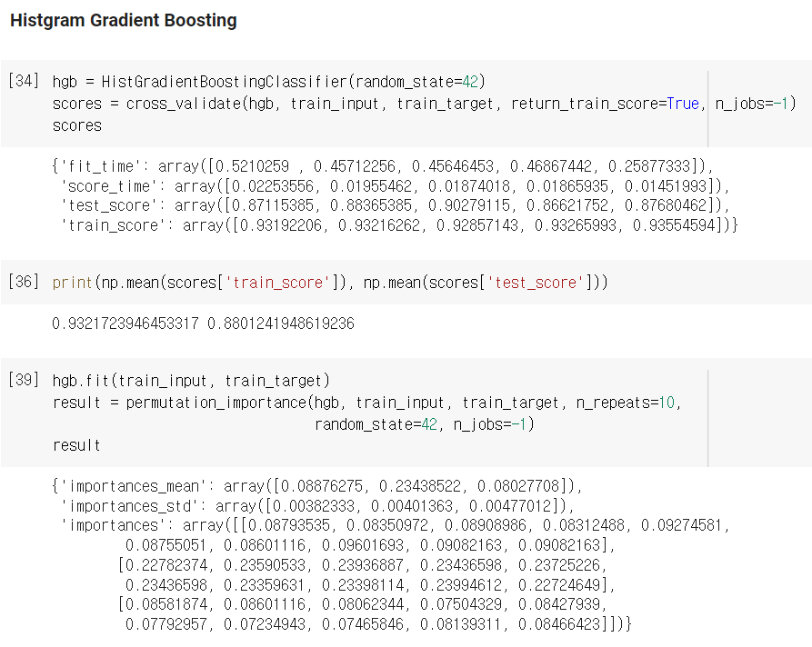Run cell with execution count [34]

click(24, 81)
